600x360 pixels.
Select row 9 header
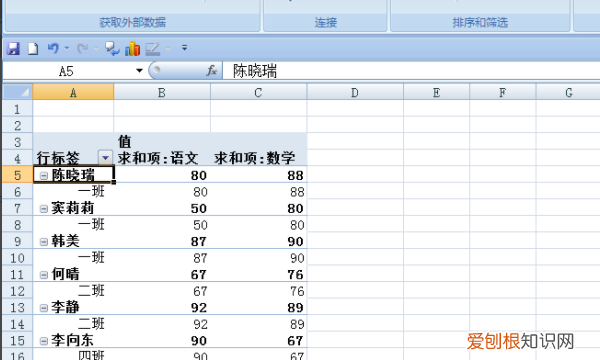[17, 241]
